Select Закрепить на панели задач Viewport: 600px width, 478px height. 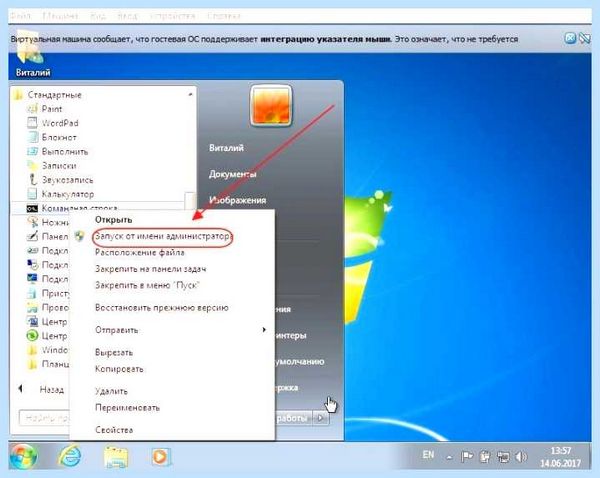[150, 269]
